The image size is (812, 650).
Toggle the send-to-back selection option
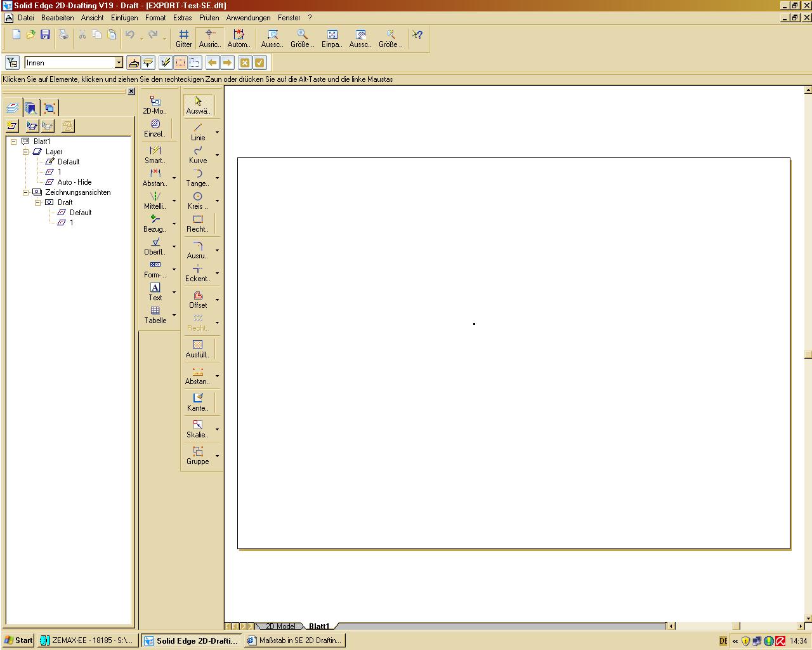(x=148, y=63)
